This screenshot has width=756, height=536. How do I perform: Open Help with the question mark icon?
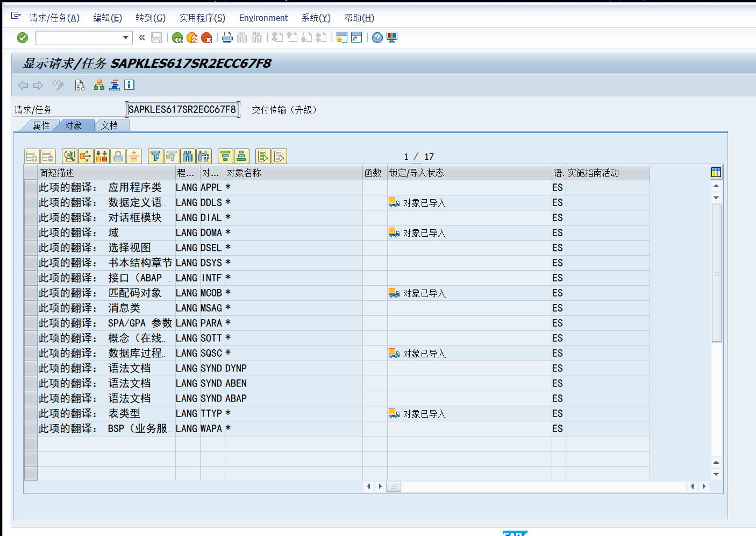pos(377,38)
